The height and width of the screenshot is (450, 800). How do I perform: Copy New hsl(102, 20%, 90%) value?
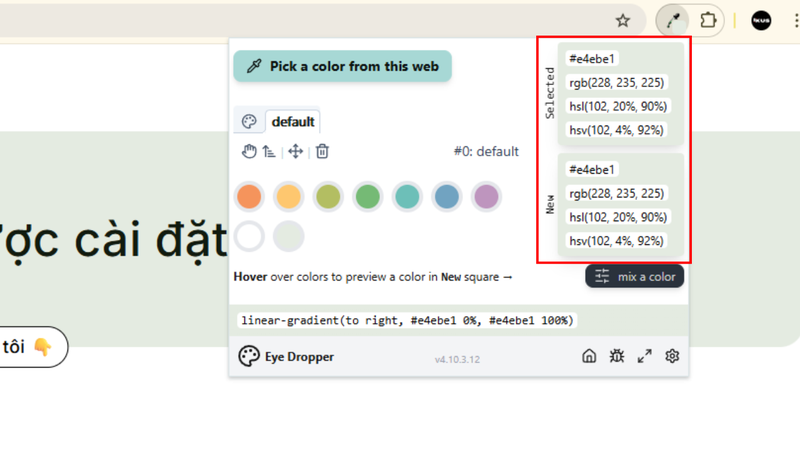618,217
